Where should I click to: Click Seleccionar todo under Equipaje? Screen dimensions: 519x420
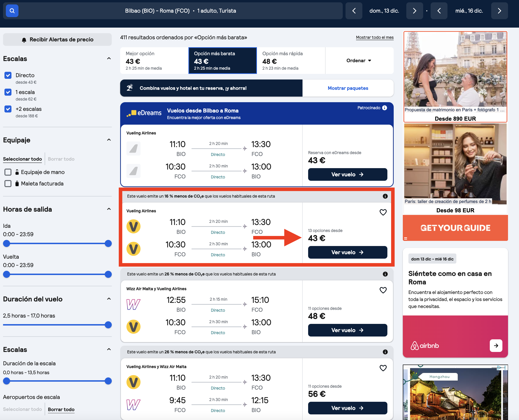[x=22, y=159]
